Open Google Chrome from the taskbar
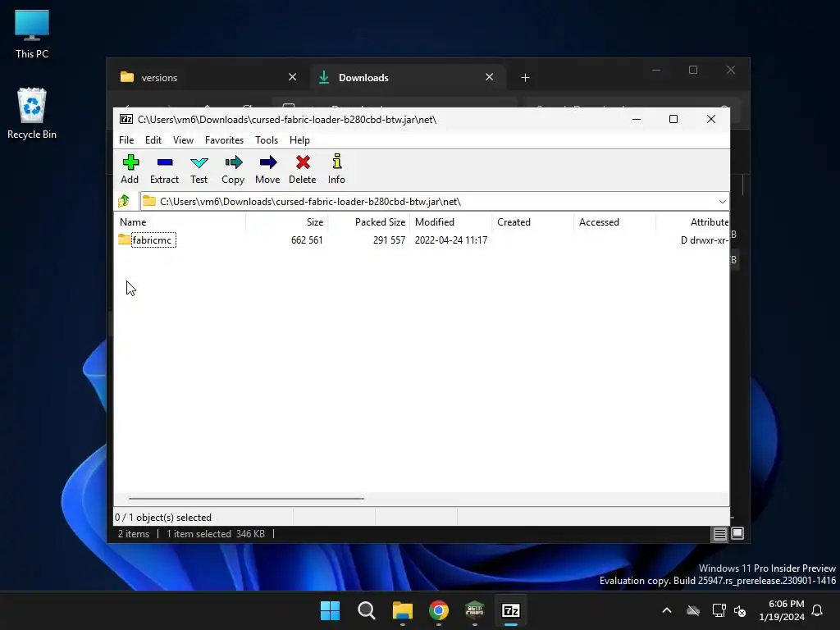Image resolution: width=840 pixels, height=630 pixels. click(x=439, y=610)
